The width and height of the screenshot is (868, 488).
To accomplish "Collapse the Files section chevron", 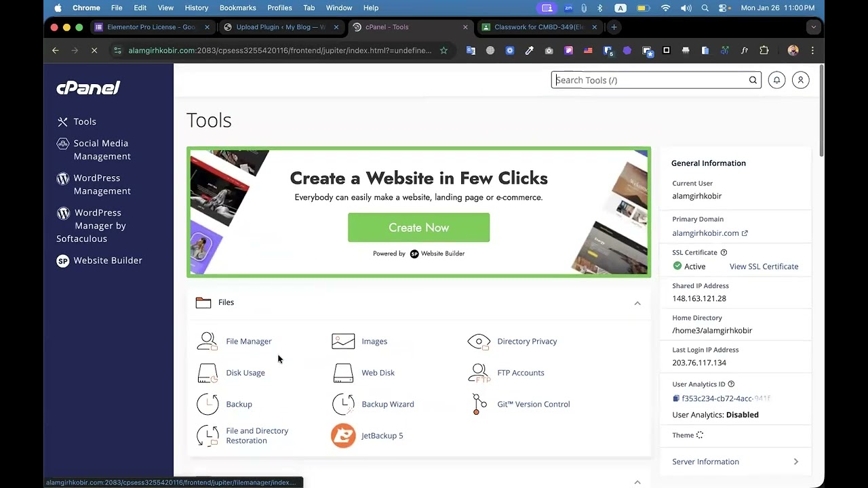I will click(x=637, y=303).
